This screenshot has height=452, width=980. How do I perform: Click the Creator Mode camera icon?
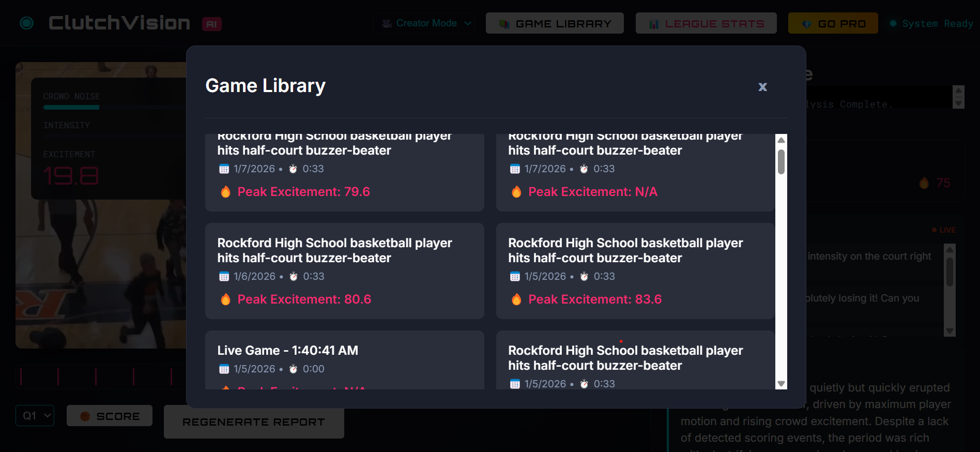[387, 23]
